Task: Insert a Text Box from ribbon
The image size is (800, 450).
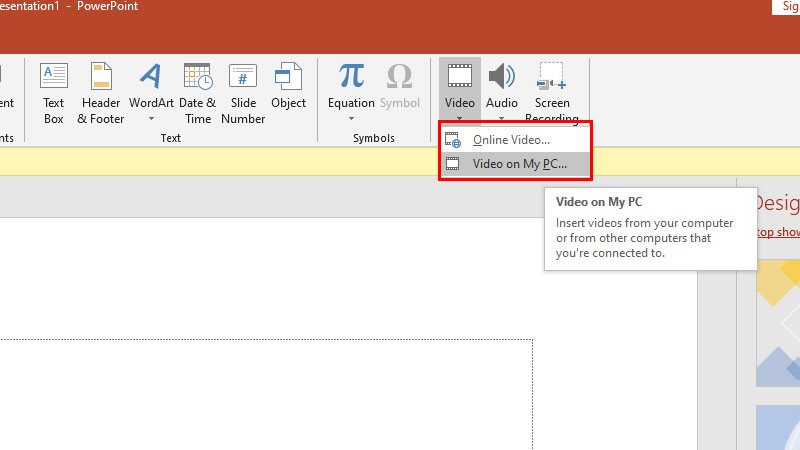Action: 54,93
